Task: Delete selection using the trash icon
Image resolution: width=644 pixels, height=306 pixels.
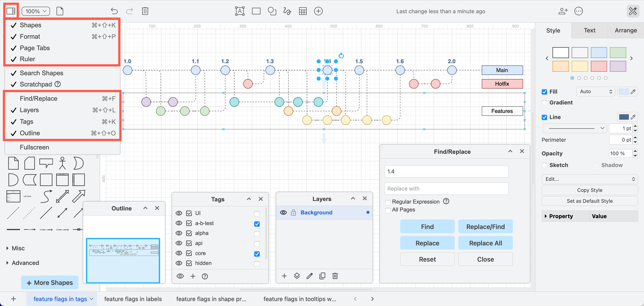Action: (145, 11)
